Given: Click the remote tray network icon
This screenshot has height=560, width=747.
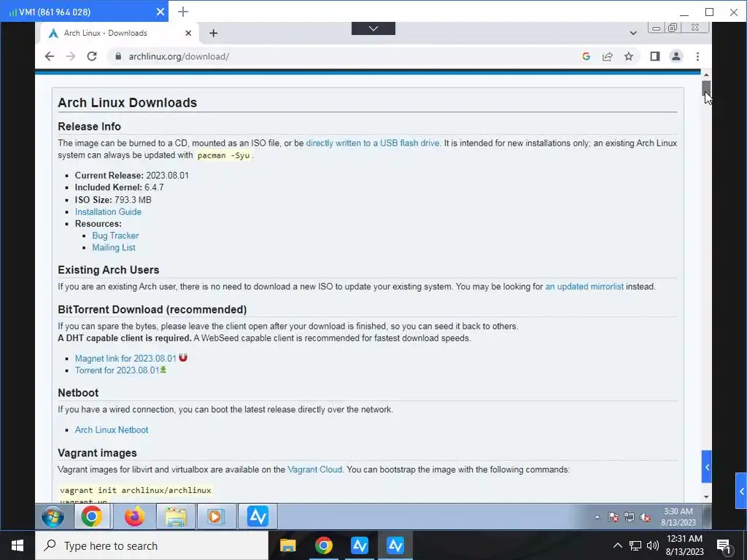Looking at the screenshot, I should point(630,517).
